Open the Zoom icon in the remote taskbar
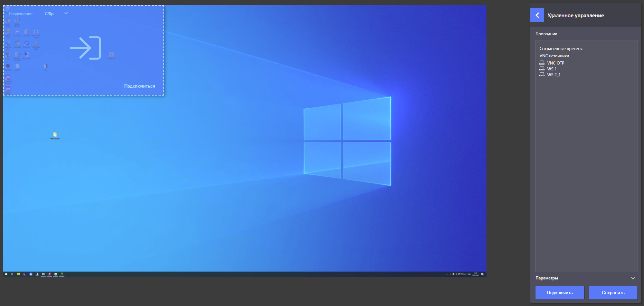Screen dimensions: 644x306 coord(31,274)
